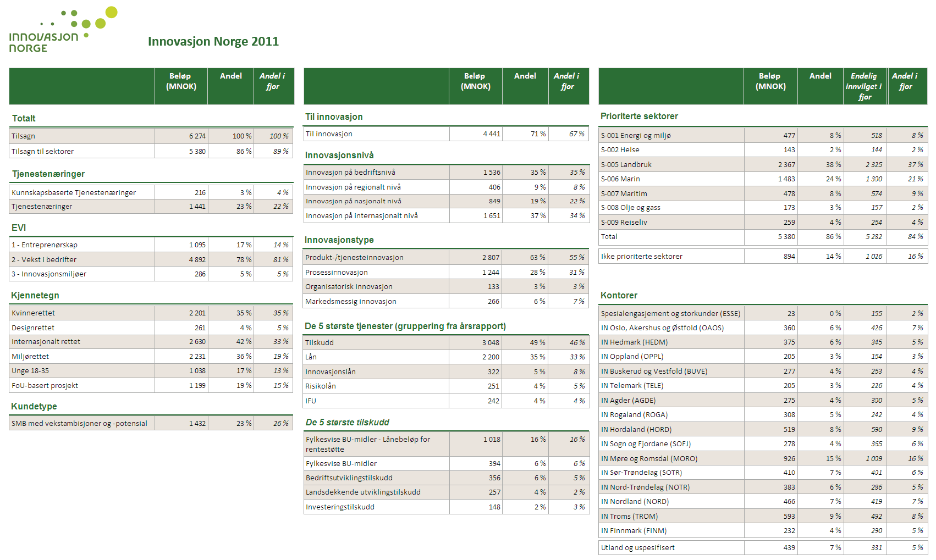Select the 'Risikolån' row label

tap(321, 386)
